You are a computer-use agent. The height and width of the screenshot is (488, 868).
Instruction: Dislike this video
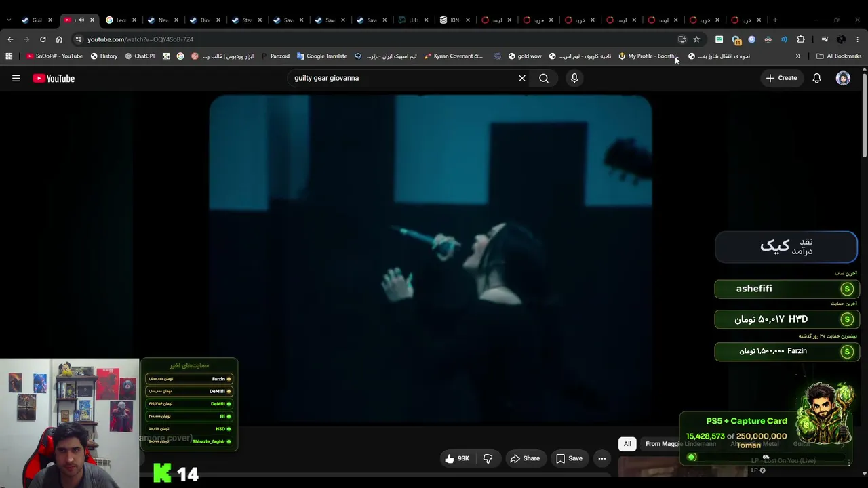[x=488, y=459]
